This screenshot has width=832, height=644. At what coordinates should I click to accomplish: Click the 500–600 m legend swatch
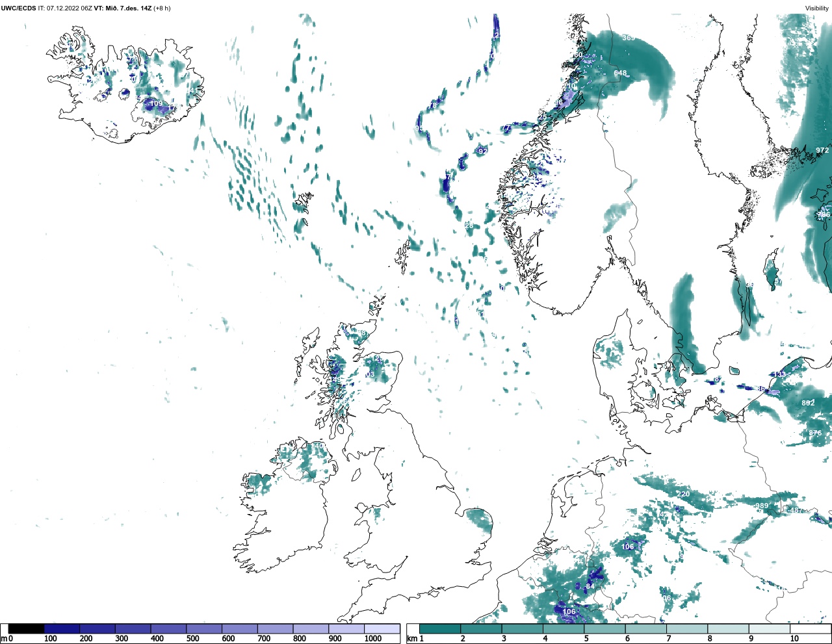pyautogui.click(x=204, y=628)
